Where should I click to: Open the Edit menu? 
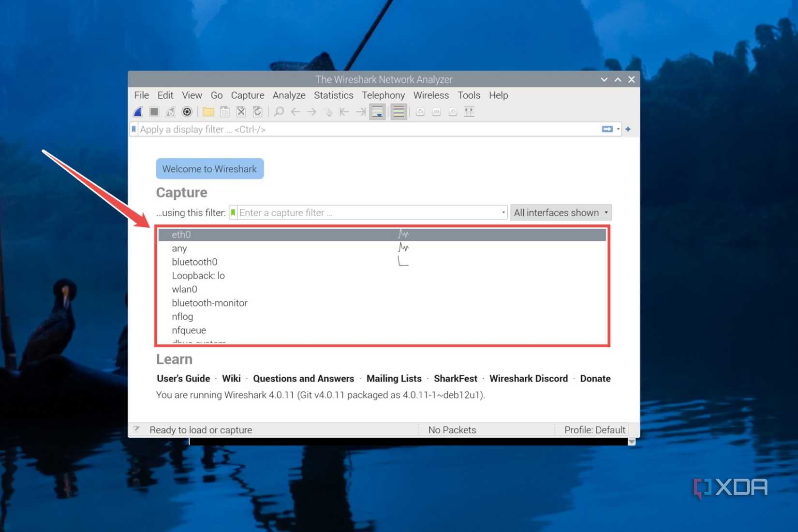(165, 95)
